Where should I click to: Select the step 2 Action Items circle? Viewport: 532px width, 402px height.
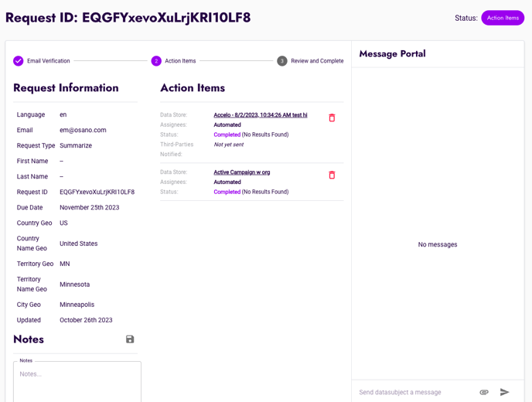[156, 61]
